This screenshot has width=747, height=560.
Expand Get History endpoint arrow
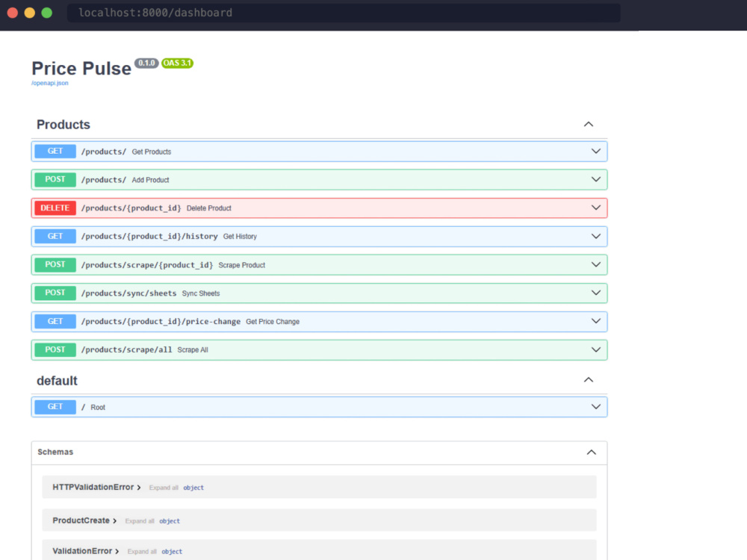click(595, 236)
